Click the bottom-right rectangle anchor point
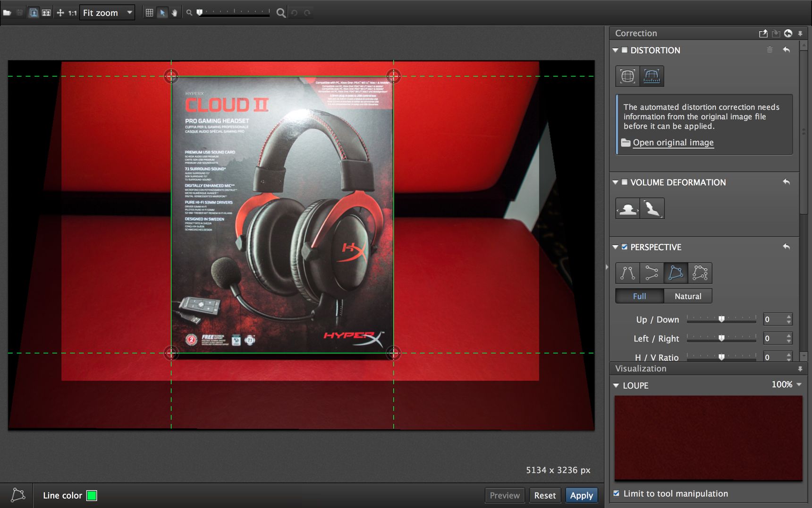This screenshot has width=812, height=508. tap(393, 353)
